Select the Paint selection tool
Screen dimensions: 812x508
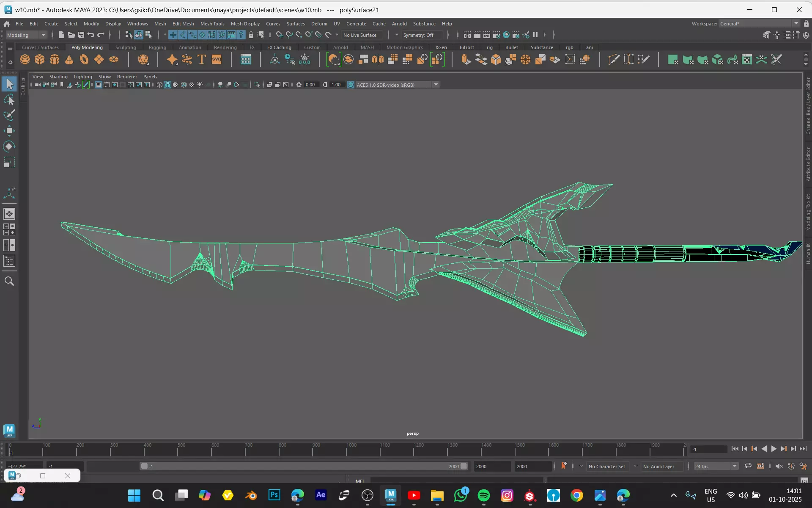tap(9, 115)
